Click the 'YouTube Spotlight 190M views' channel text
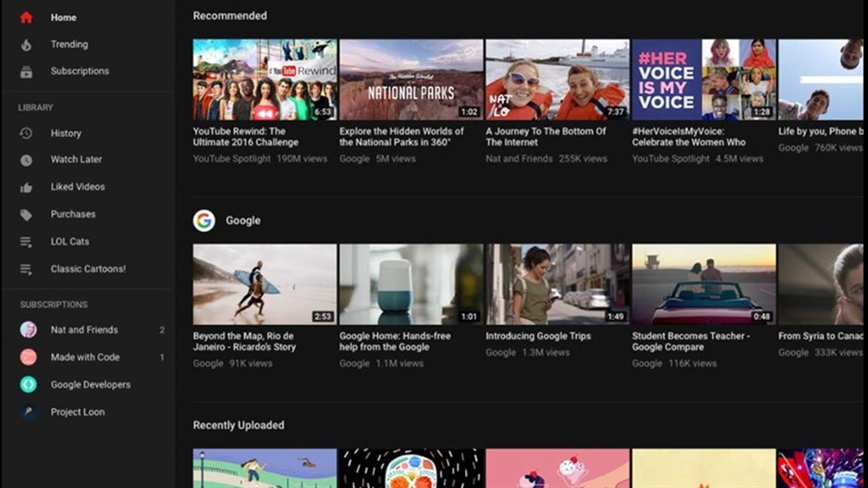The image size is (868, 488). (x=260, y=159)
